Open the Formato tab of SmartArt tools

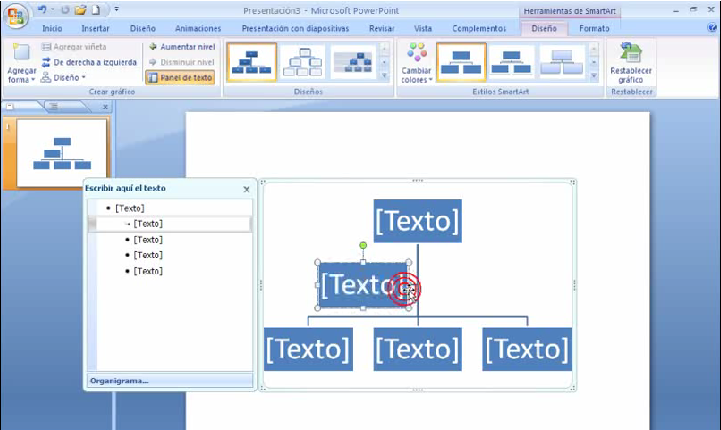pyautogui.click(x=594, y=29)
